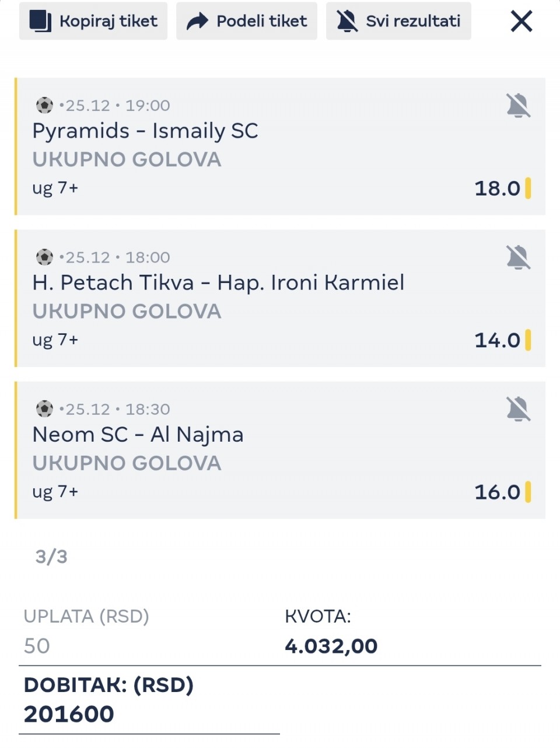Click soccer ball icon for Neom SC match
The image size is (560, 748).
pos(44,408)
